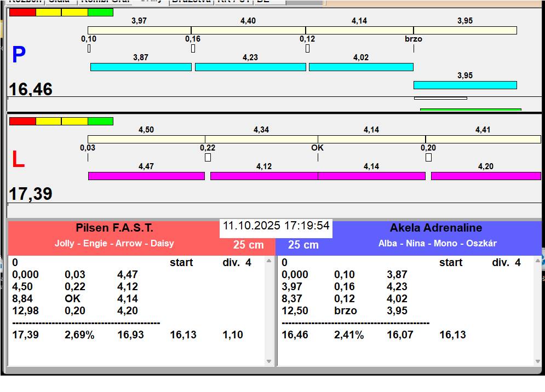The height and width of the screenshot is (392, 545).
Task: Select the cream 4,34 segment bar in lane L
Action: [x=261, y=140]
